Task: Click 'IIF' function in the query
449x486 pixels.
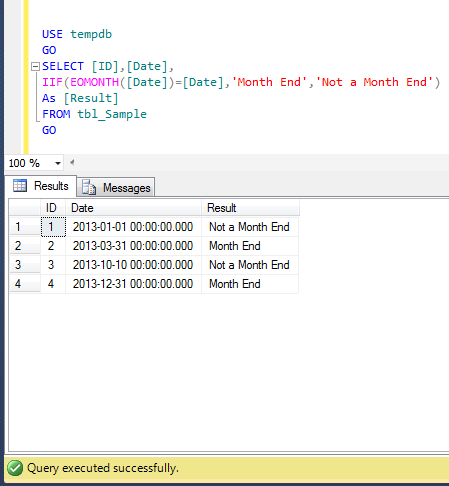Action: point(52,82)
